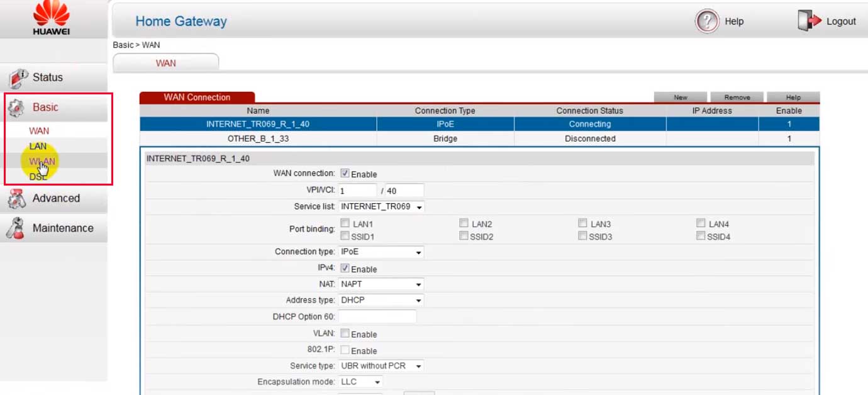Open WLAN in the Basic submenu

pos(42,162)
